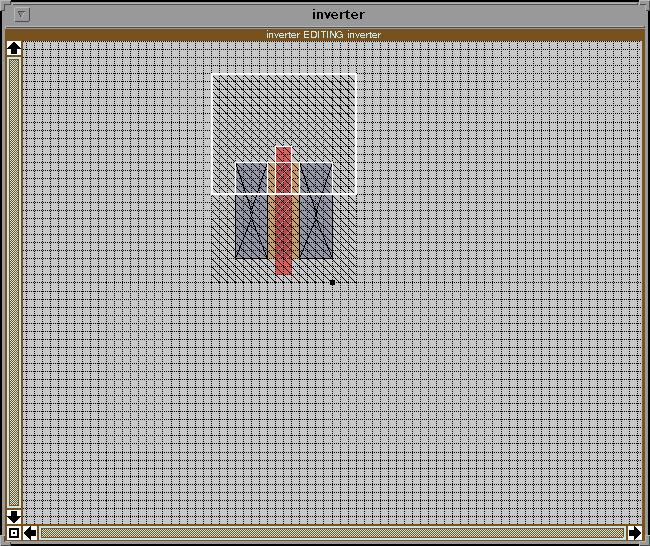Click the scroll down arrow
Screen dimensions: 650x546
[x=14, y=517]
